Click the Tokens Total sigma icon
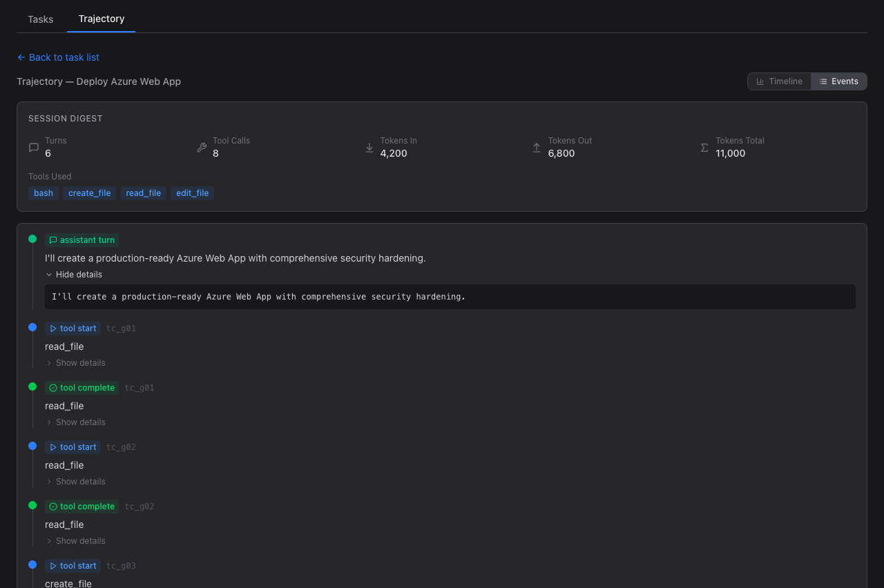 point(704,147)
